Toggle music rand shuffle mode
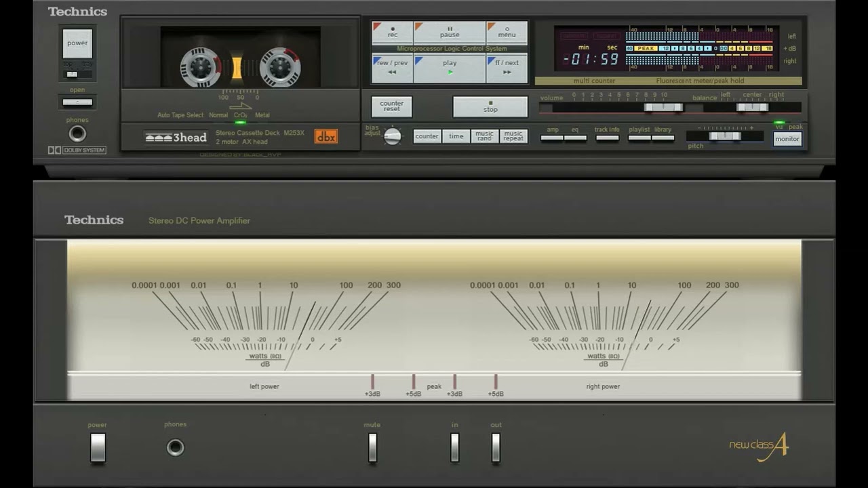 (484, 136)
